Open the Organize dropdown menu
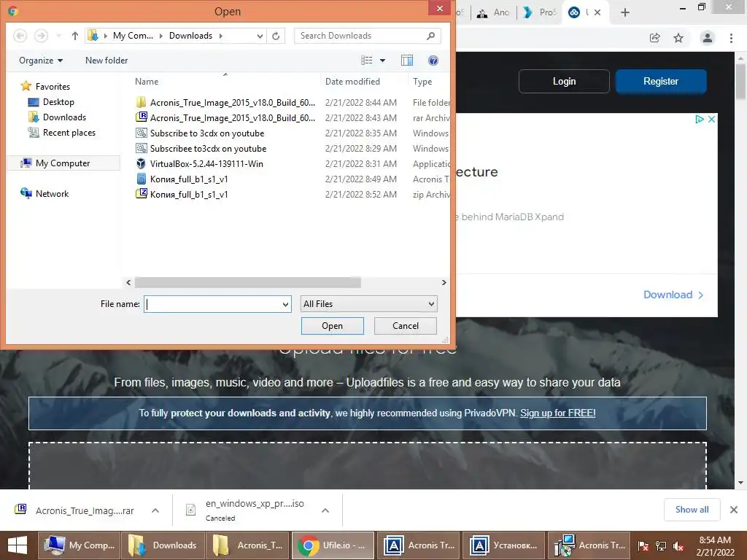747x560 pixels. [x=41, y=61]
